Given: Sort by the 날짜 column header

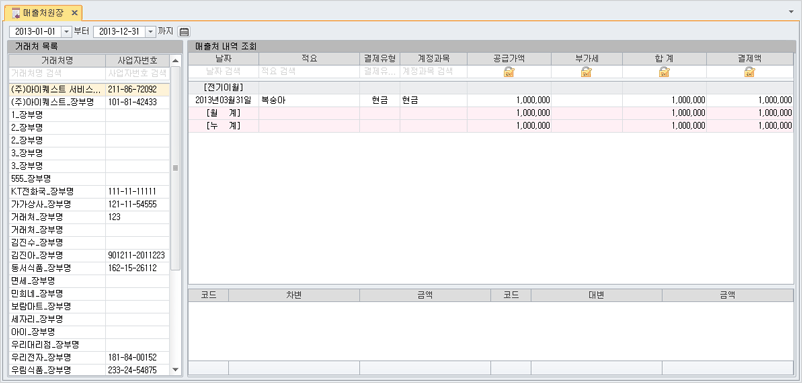Looking at the screenshot, I should coord(224,59).
